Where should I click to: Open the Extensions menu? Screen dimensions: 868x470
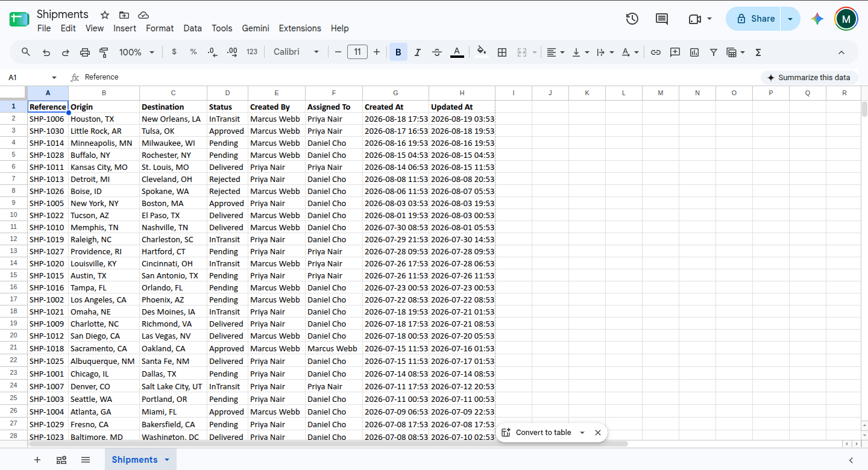tap(300, 28)
